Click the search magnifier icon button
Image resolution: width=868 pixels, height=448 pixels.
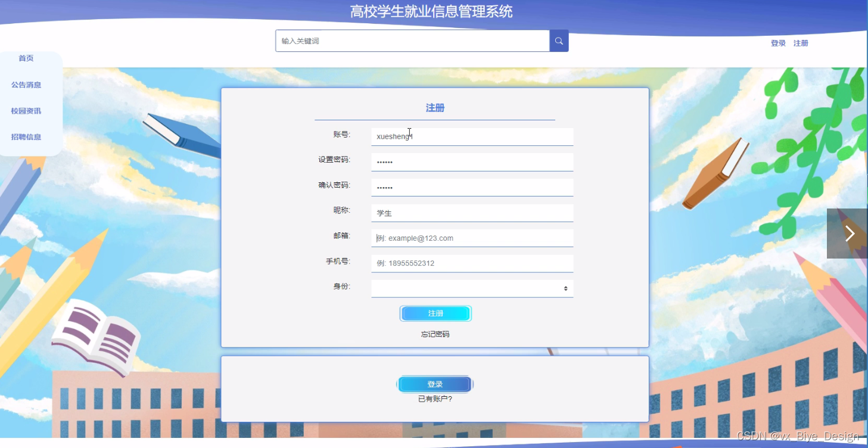[559, 41]
